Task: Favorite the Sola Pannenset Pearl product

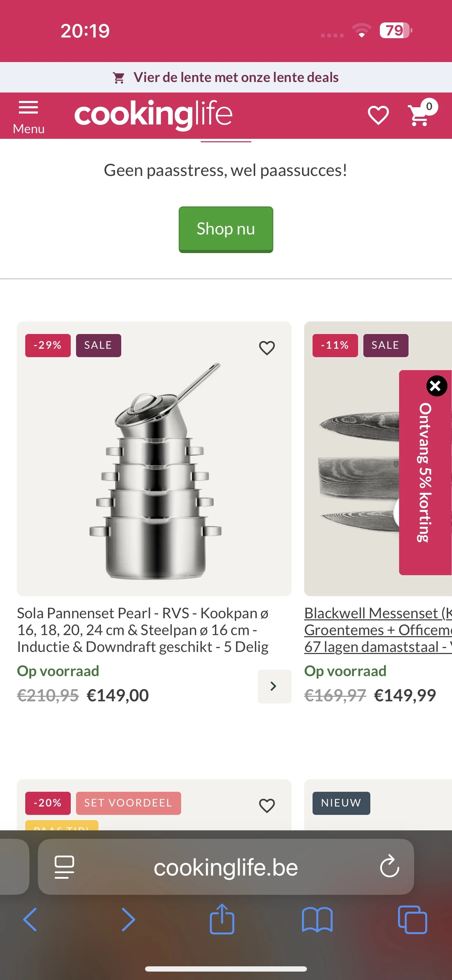Action: pos(267,348)
